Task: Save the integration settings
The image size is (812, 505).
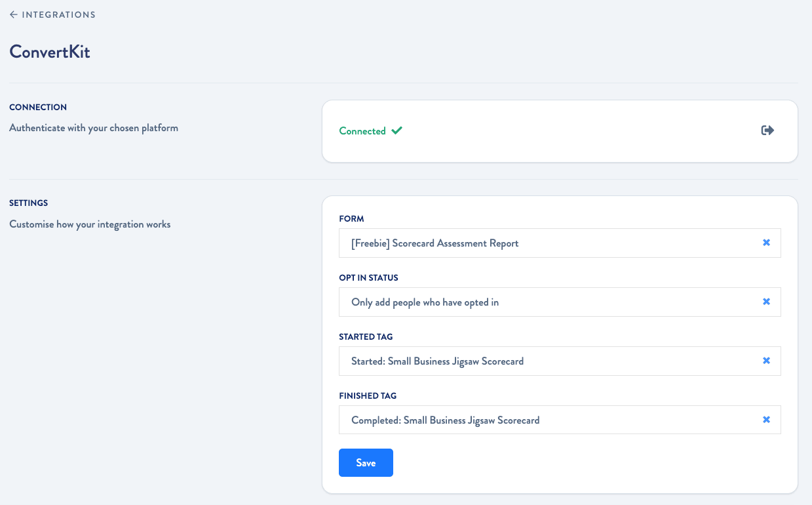Action: coord(366,463)
